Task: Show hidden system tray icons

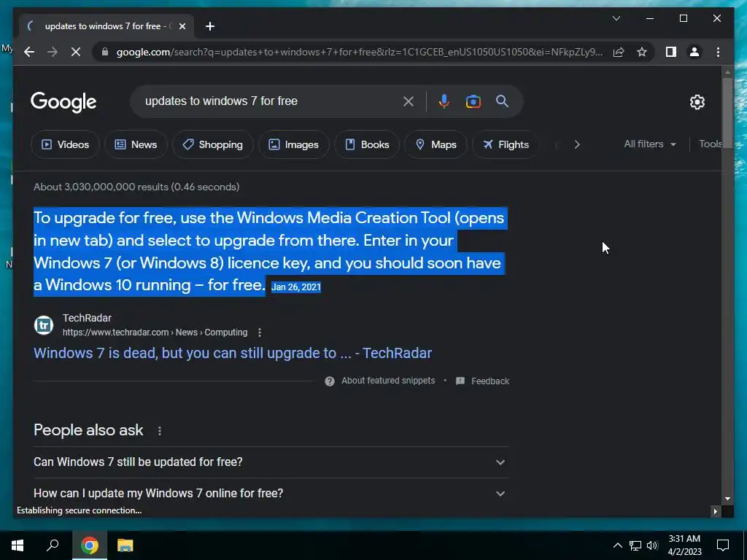Action: (x=617, y=545)
